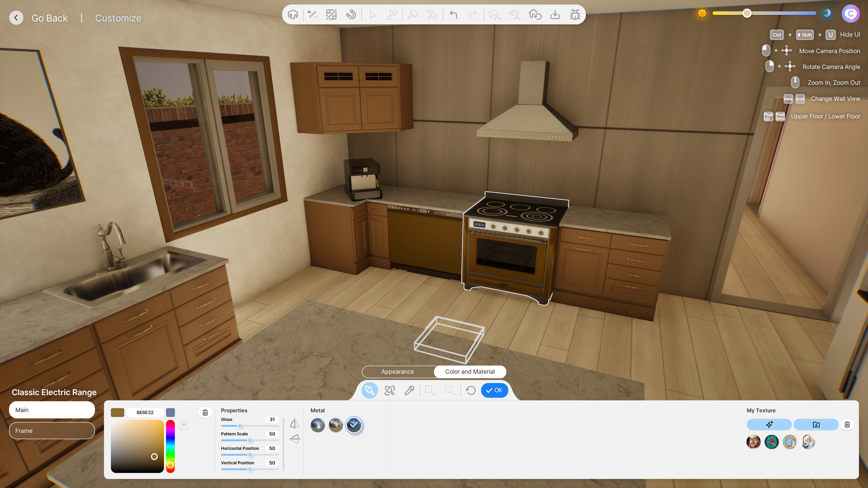Screen dimensions: 868x488
Task: Click the AI generate texture sparkle button
Action: pos(769,424)
